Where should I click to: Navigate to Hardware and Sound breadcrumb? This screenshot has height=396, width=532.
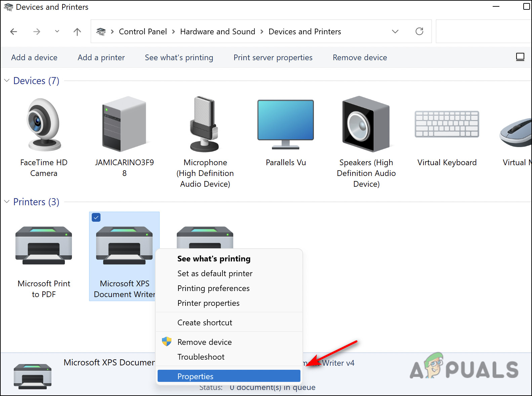(218, 32)
